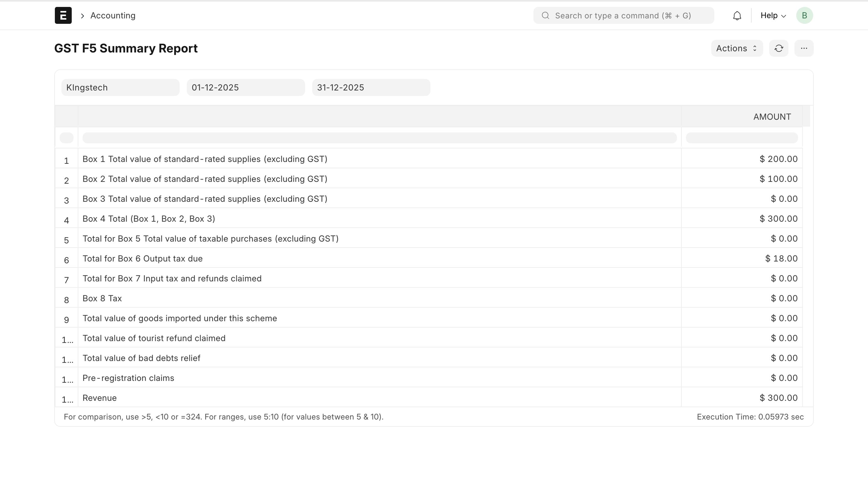Click the AMOUNT column header
The width and height of the screenshot is (868, 491).
tap(772, 117)
